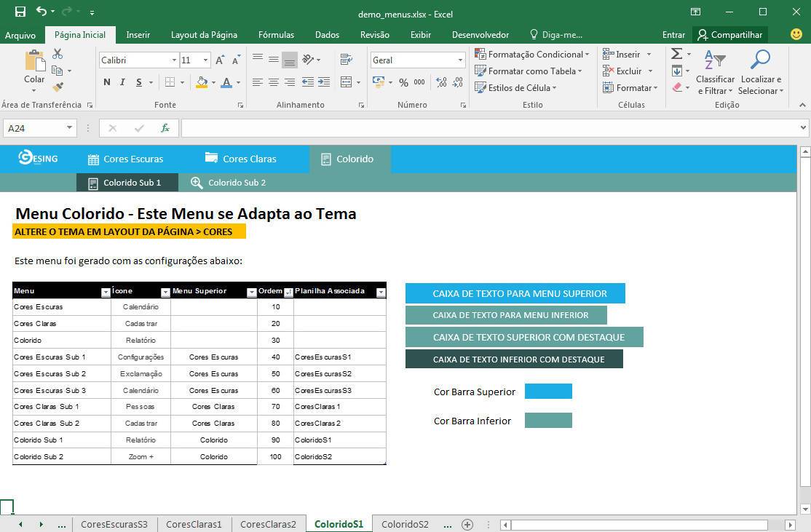
Task: Toggle Italic formatting
Action: click(x=122, y=82)
